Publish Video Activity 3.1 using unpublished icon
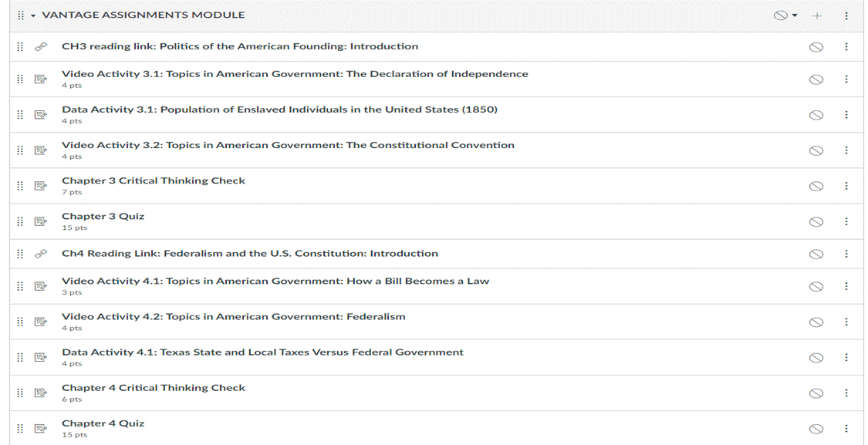 coord(816,79)
